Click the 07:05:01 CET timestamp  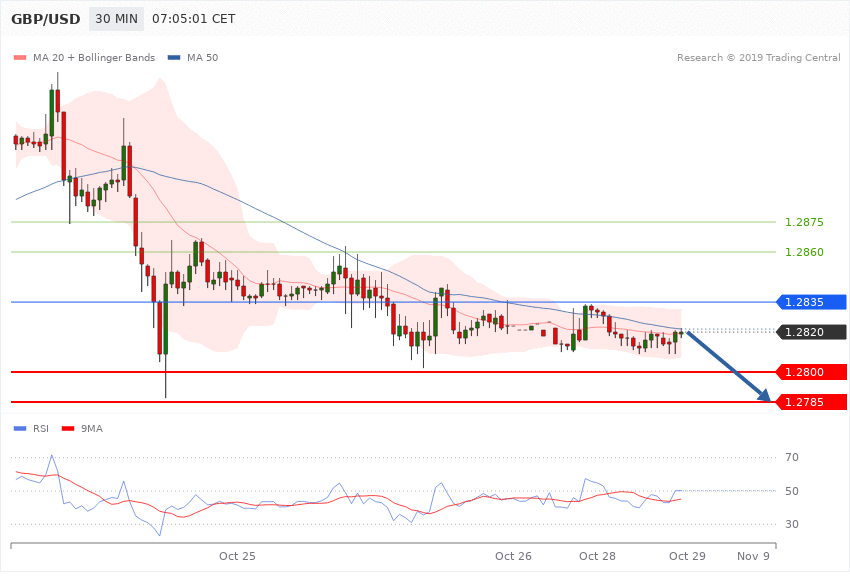click(194, 19)
